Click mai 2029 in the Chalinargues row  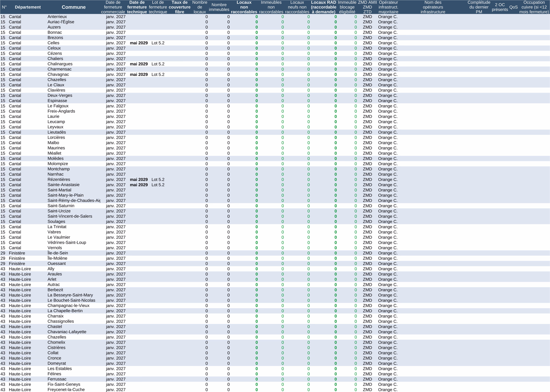[x=139, y=64]
